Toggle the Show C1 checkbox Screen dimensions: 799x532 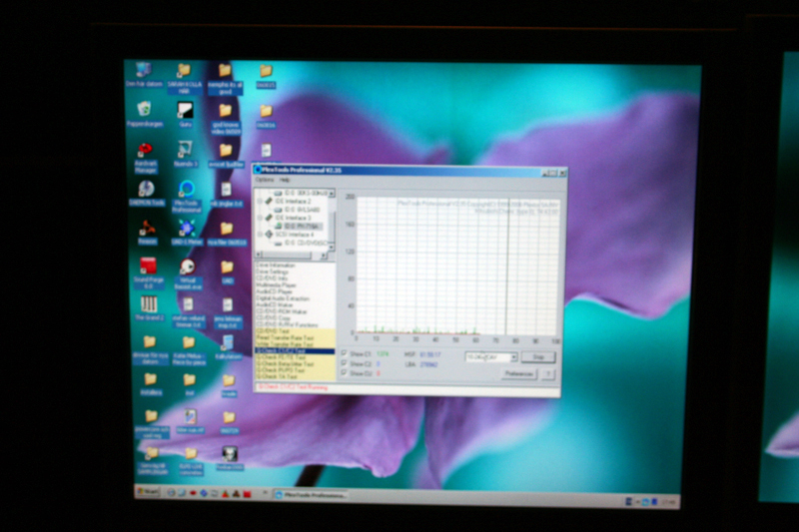[344, 352]
